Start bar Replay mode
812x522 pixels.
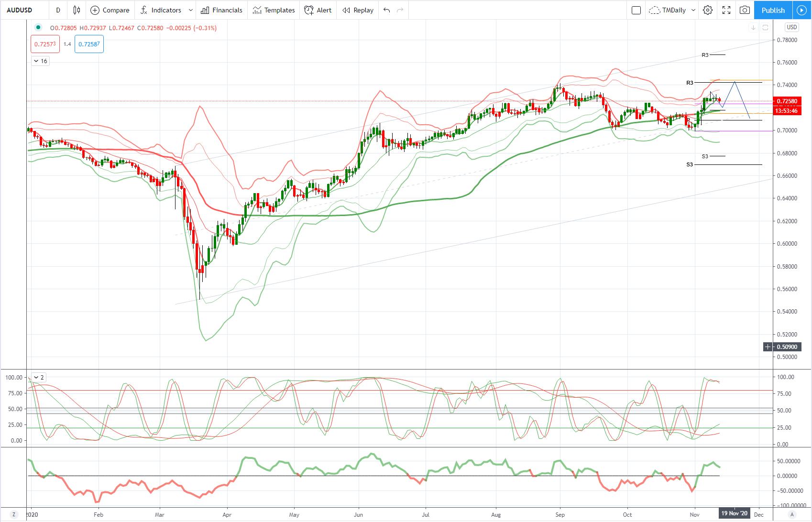[358, 10]
